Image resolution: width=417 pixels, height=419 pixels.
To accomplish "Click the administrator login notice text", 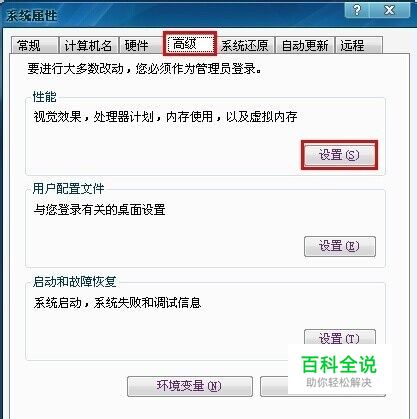I will click(x=144, y=69).
